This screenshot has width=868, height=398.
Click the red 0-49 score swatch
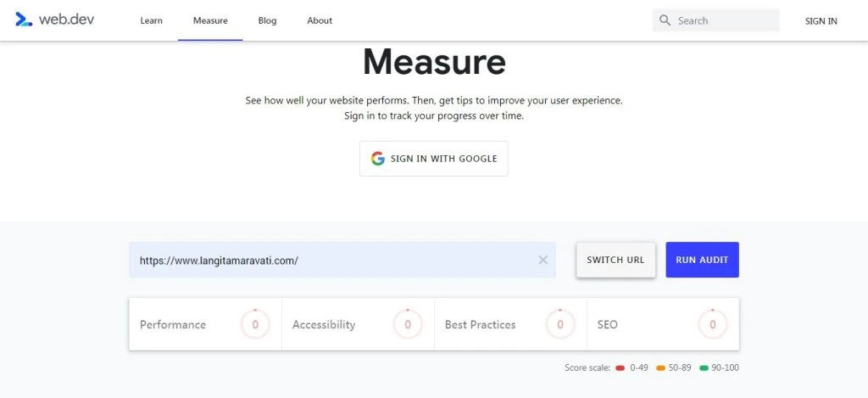(x=620, y=368)
